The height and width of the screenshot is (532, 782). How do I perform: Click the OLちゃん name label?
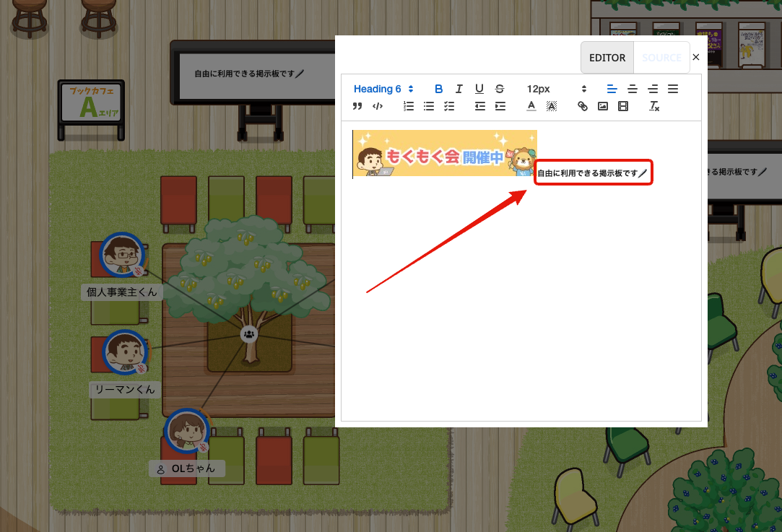tap(187, 468)
